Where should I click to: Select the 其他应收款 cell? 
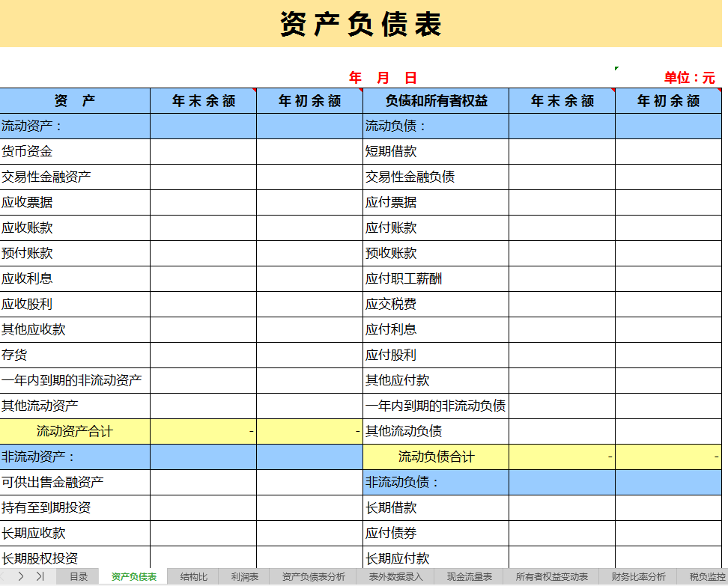pos(75,330)
